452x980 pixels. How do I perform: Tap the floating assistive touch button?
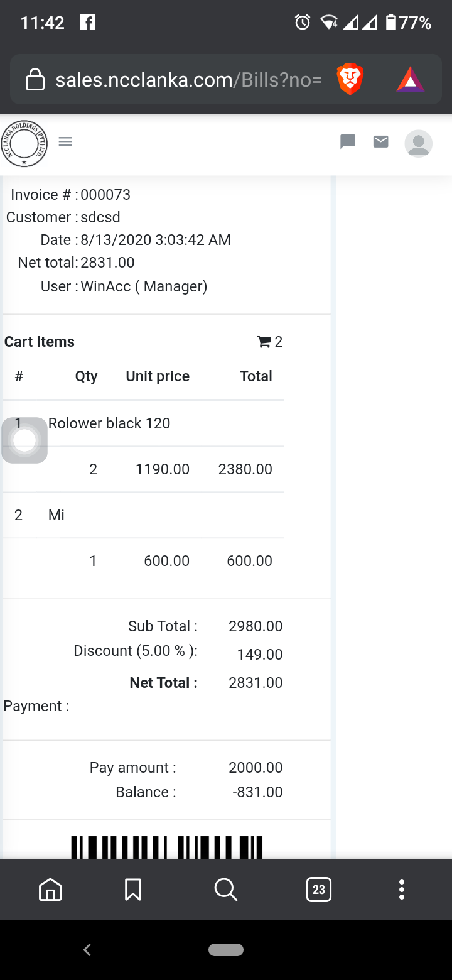pyautogui.click(x=24, y=440)
